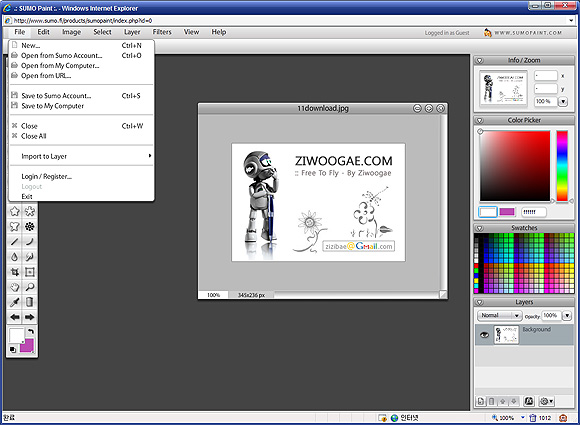The image size is (580, 425).
Task: Delete layer with trash icon
Action: coord(491,401)
